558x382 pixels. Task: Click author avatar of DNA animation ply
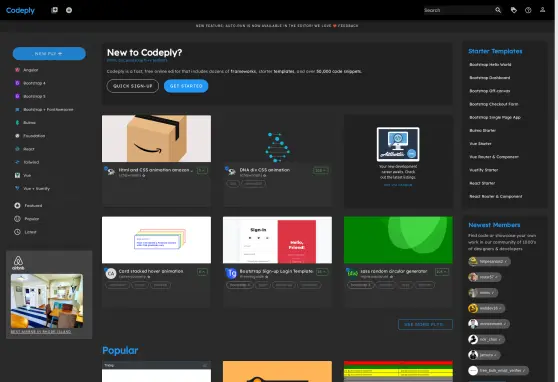pyautogui.click(x=232, y=172)
